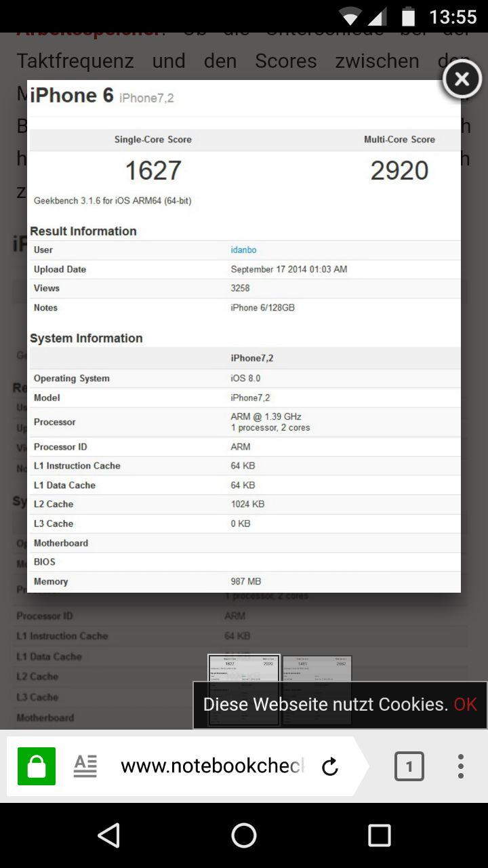Viewport: 488px width, 868px height.
Task: Tap Android back navigation button
Action: (108, 835)
